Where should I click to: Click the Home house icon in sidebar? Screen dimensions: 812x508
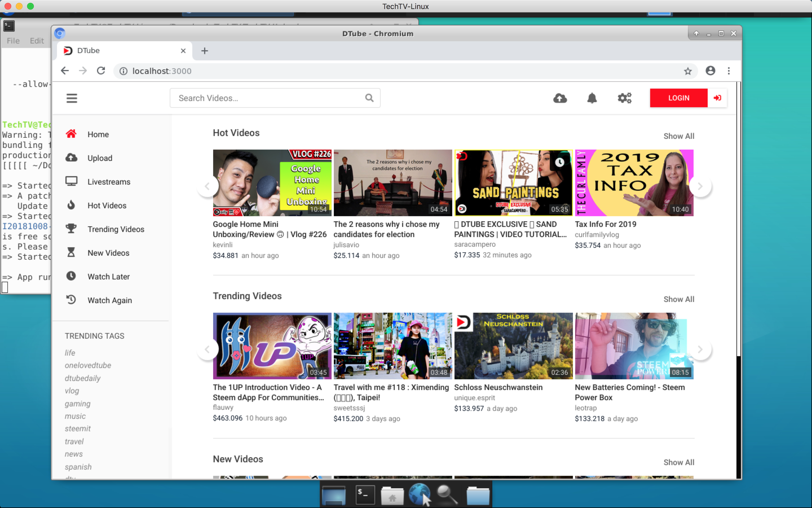coord(71,134)
